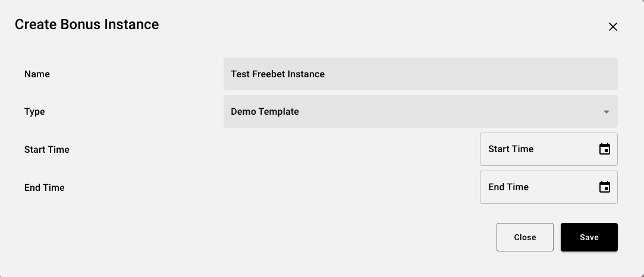Click the Start Time row label

(47, 150)
